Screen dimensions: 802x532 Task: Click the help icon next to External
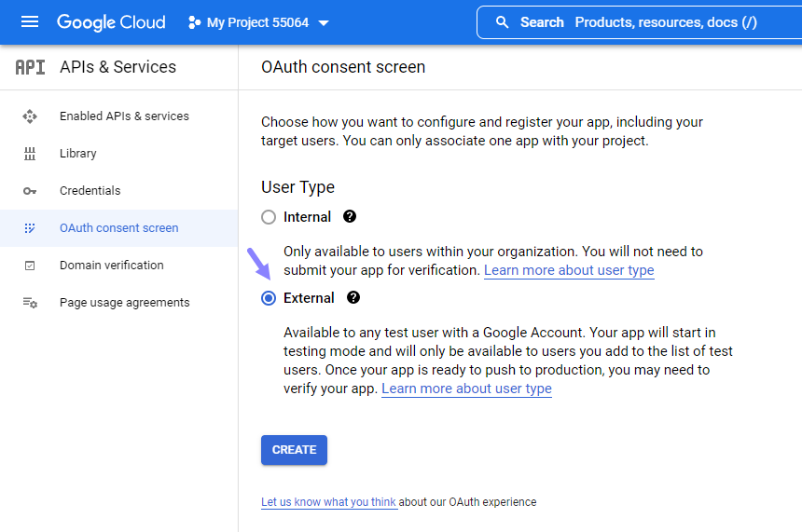353,297
